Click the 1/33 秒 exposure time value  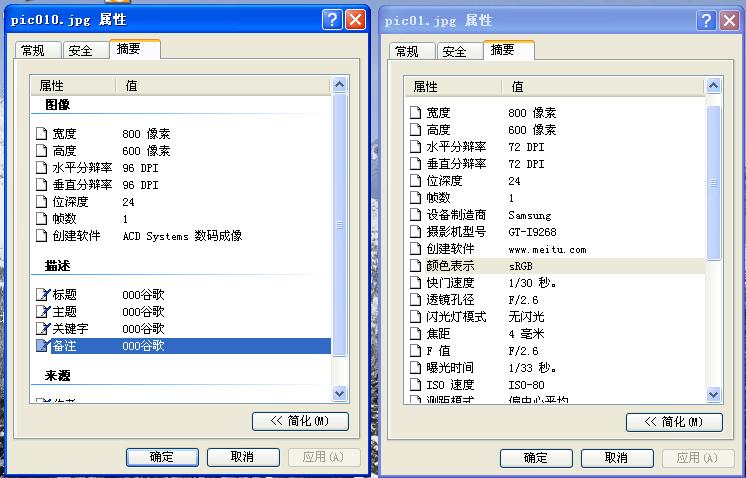coord(532,368)
